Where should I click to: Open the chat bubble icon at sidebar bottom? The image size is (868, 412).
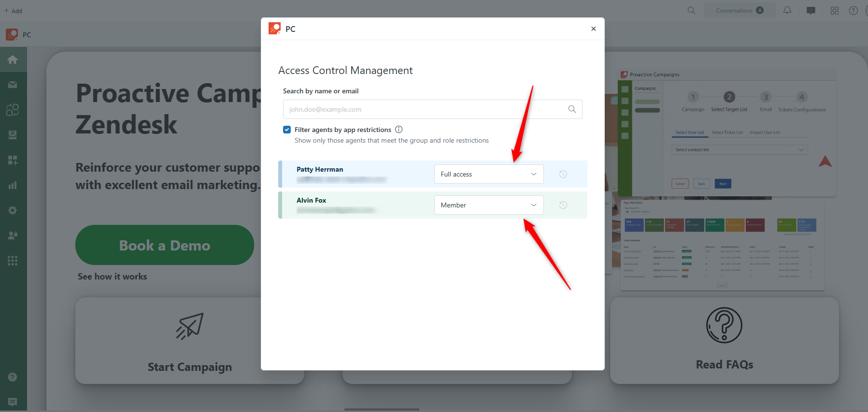pyautogui.click(x=13, y=402)
